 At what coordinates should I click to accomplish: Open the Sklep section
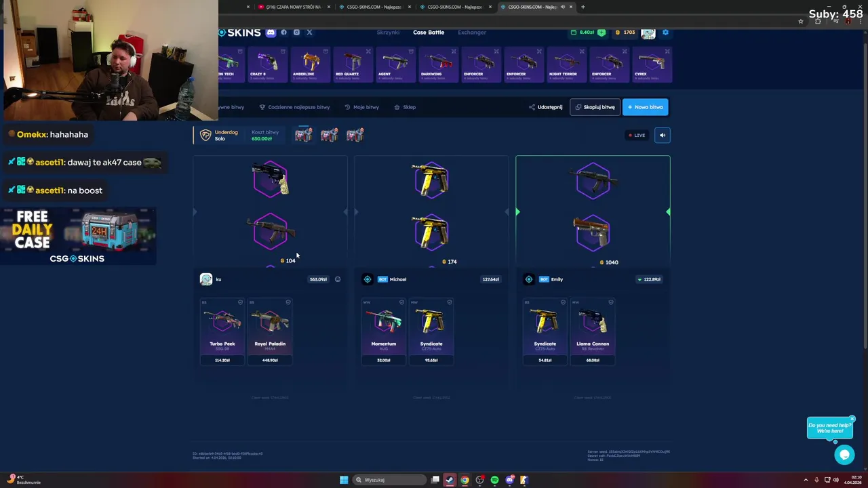[406, 107]
